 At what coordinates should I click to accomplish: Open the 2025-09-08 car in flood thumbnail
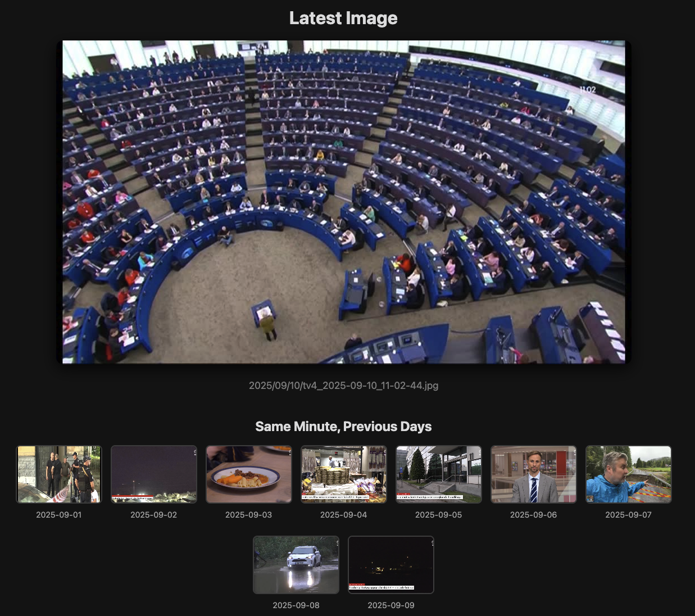point(296,565)
